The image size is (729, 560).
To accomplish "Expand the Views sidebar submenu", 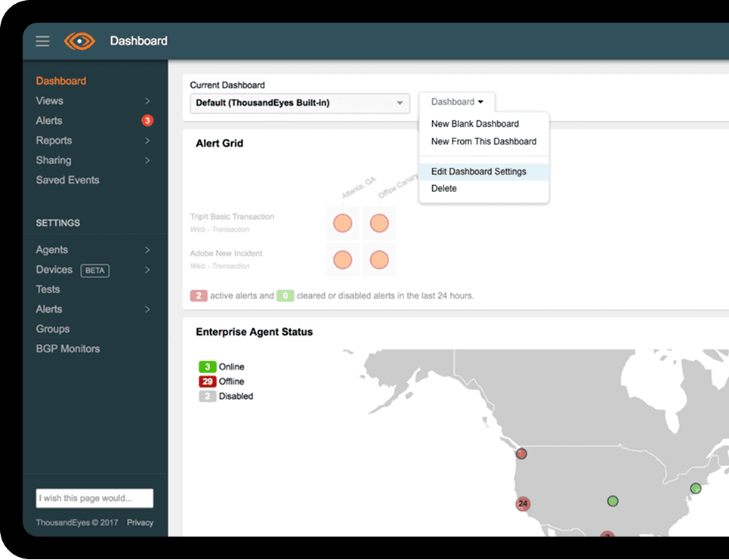I will click(147, 101).
